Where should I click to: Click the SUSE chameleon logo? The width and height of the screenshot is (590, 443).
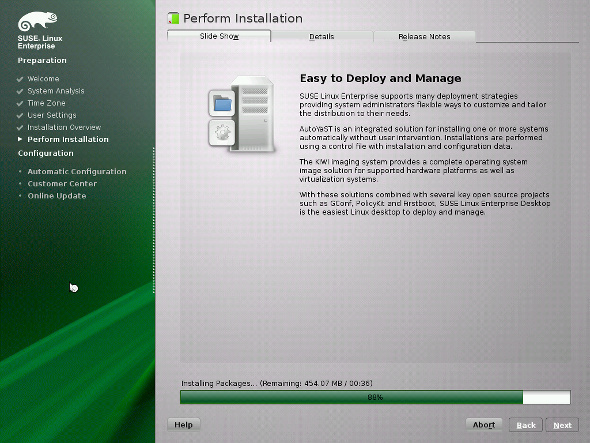(38, 21)
